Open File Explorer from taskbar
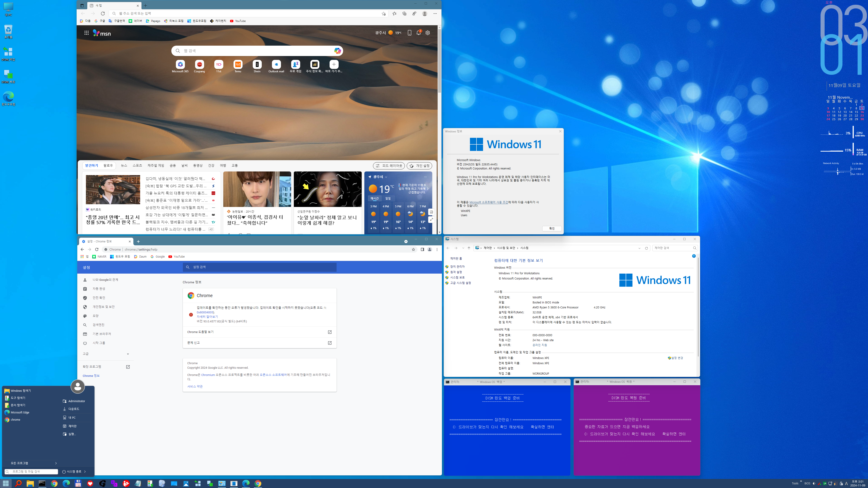Screen dimensions: 868x488 click(x=30, y=484)
